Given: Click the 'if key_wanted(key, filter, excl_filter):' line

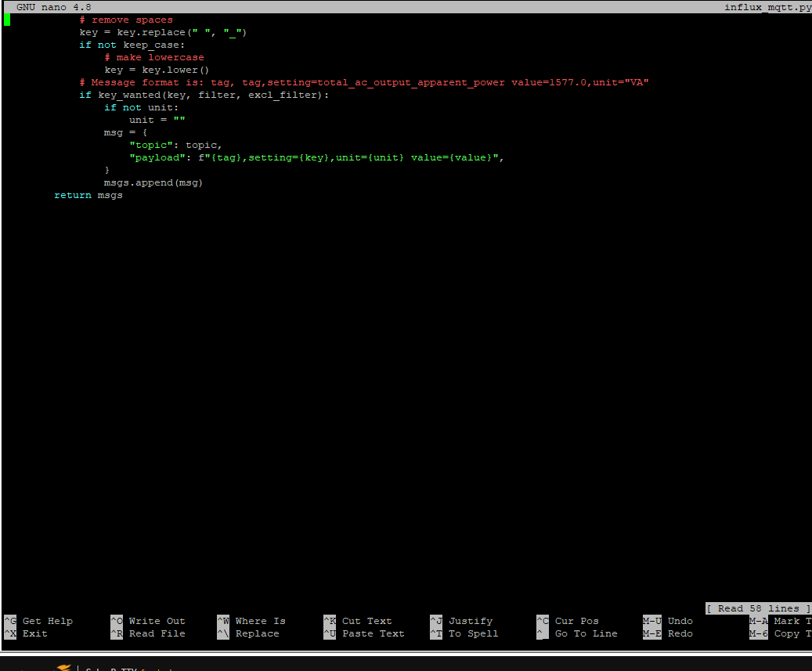Looking at the screenshot, I should pos(204,95).
